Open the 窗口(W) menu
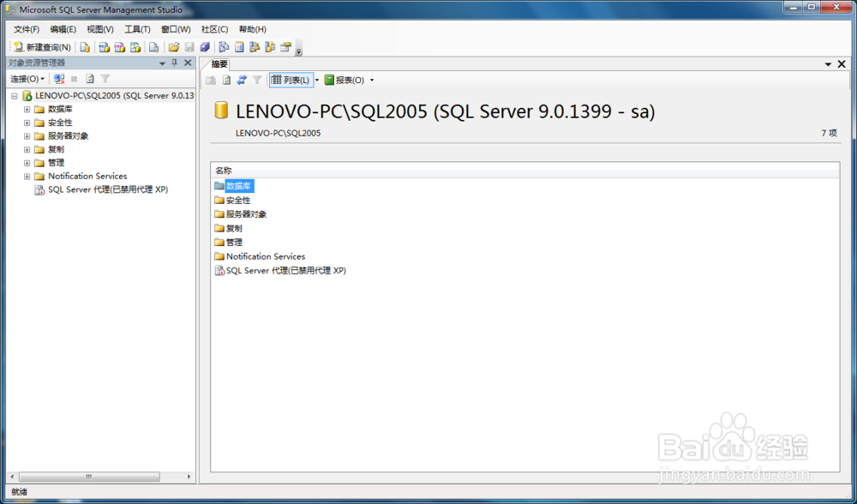The width and height of the screenshot is (857, 504). pyautogui.click(x=176, y=29)
